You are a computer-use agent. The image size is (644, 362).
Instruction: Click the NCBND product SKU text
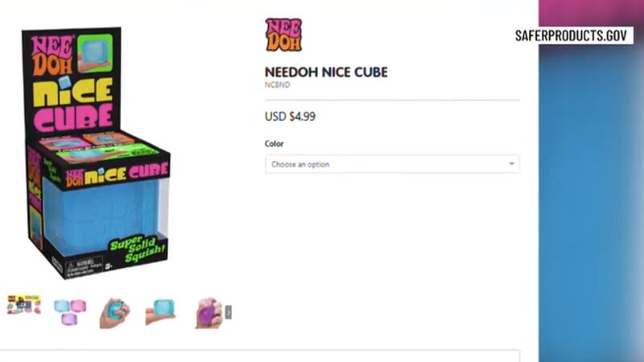click(277, 84)
